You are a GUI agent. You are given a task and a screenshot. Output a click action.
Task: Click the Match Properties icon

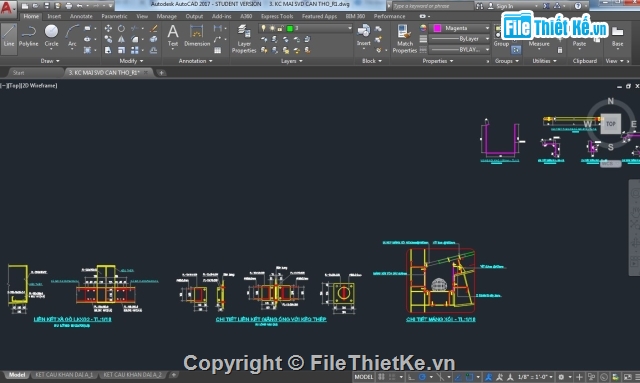[x=404, y=39]
